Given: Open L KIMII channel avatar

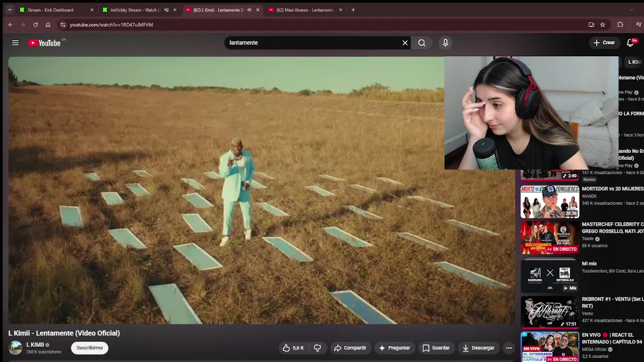Looking at the screenshot, I should coord(16,347).
